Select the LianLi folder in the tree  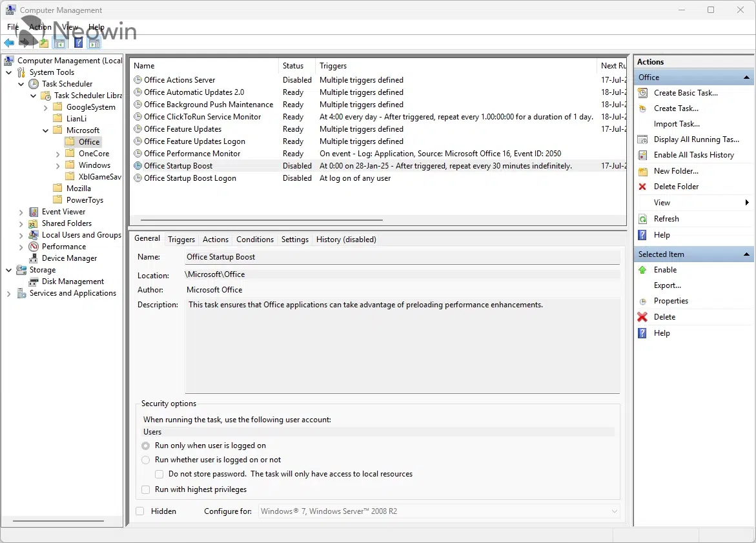click(x=76, y=119)
